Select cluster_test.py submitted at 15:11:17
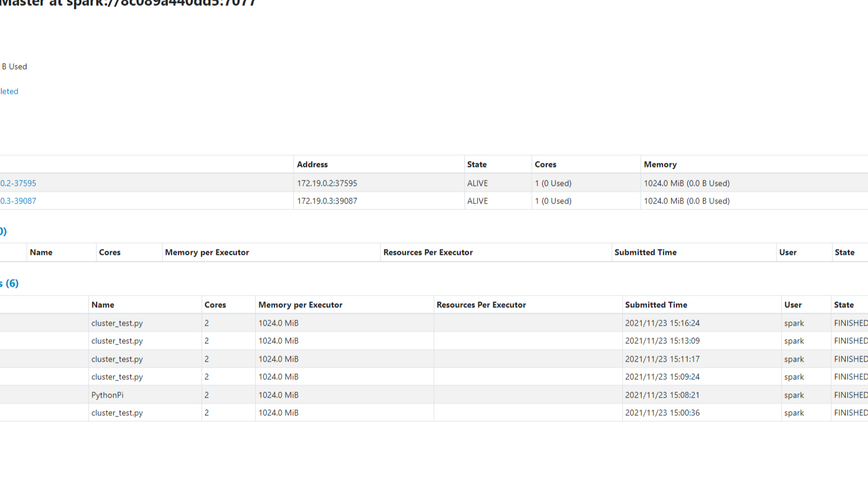868x489 pixels. click(117, 359)
